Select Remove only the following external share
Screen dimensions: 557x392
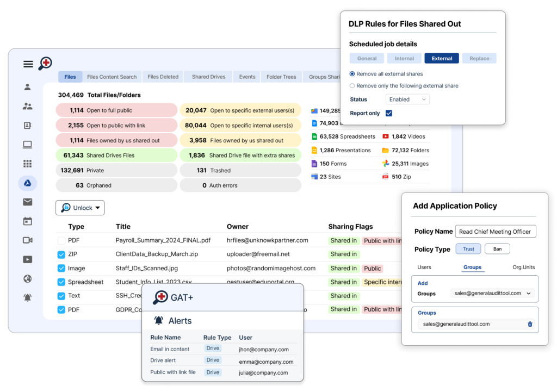(354, 85)
